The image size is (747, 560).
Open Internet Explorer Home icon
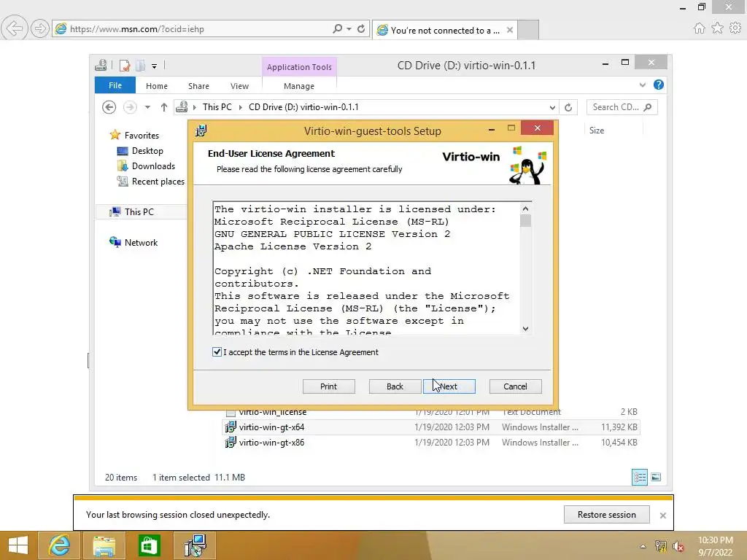click(x=699, y=28)
